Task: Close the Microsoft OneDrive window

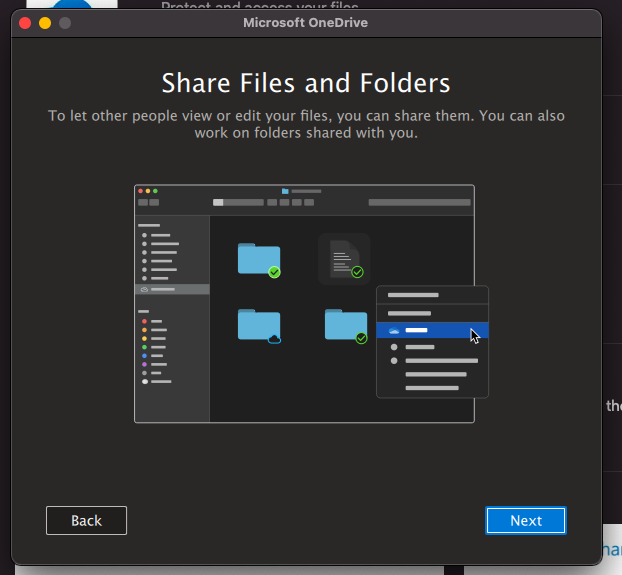Action: 26,23
